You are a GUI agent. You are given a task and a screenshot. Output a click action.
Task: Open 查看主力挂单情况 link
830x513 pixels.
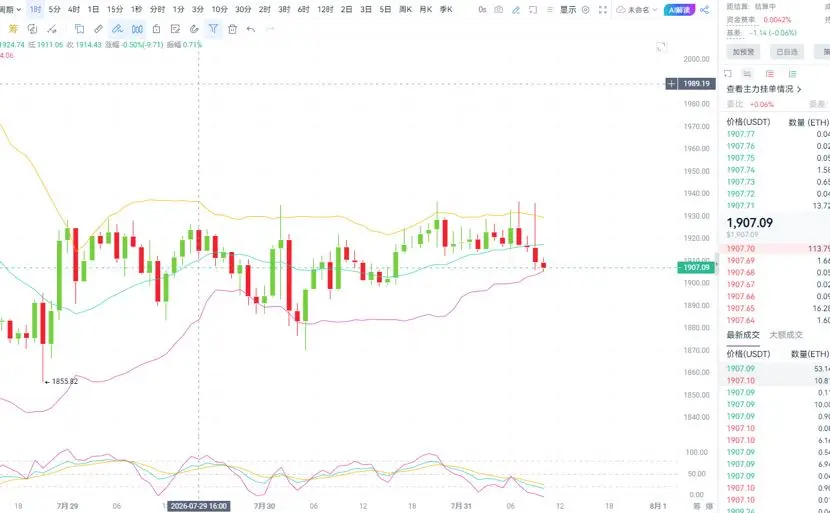click(764, 89)
